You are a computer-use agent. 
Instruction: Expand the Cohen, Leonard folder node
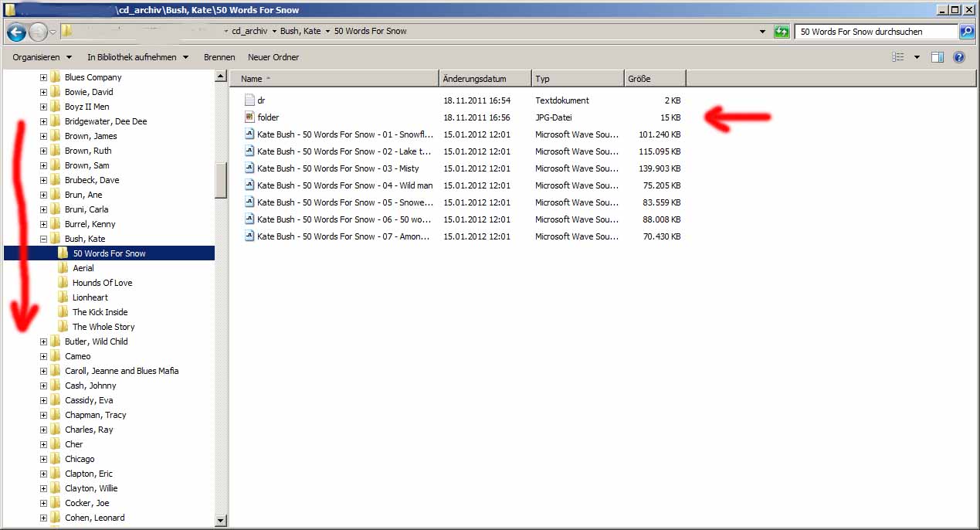[x=43, y=518]
